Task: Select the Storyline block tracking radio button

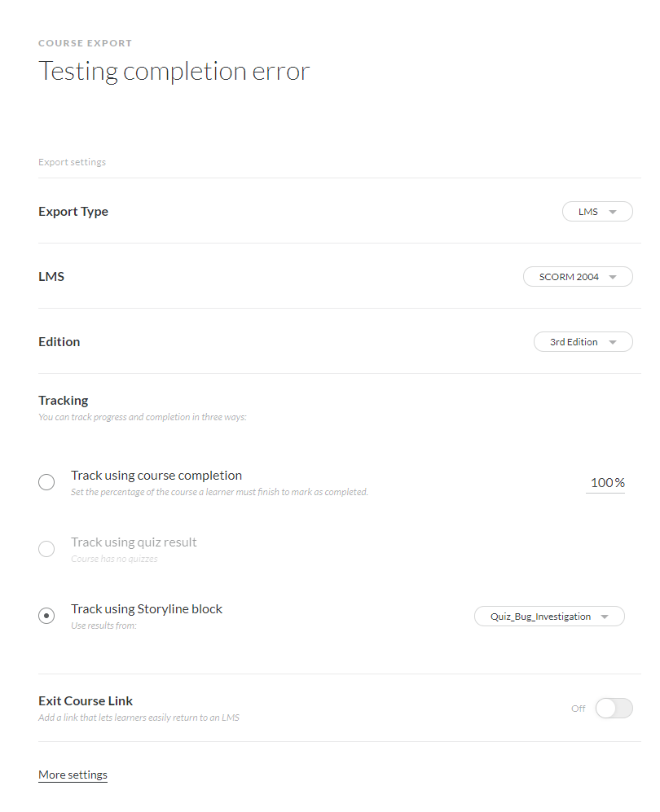Action: pyautogui.click(x=46, y=616)
